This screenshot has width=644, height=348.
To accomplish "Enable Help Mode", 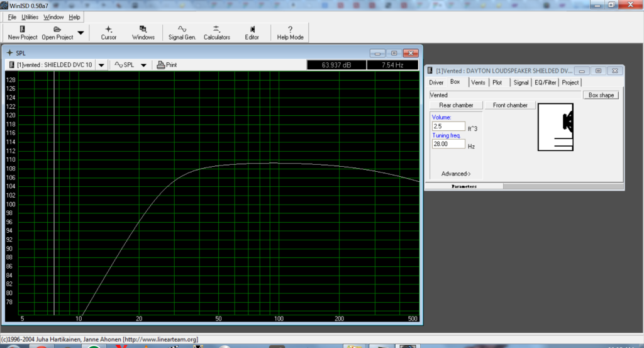I will [290, 33].
